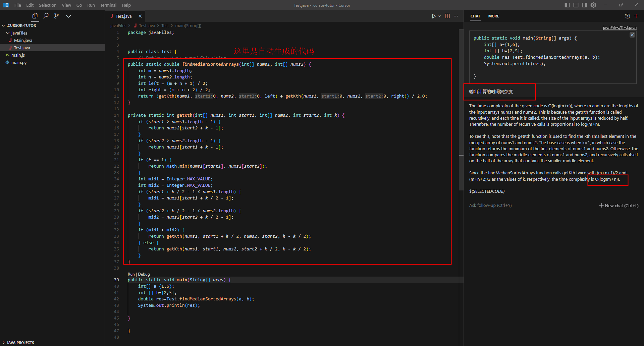Toggle the secondary sidebar layout icon
This screenshot has width=644, height=346.
pyautogui.click(x=585, y=5)
